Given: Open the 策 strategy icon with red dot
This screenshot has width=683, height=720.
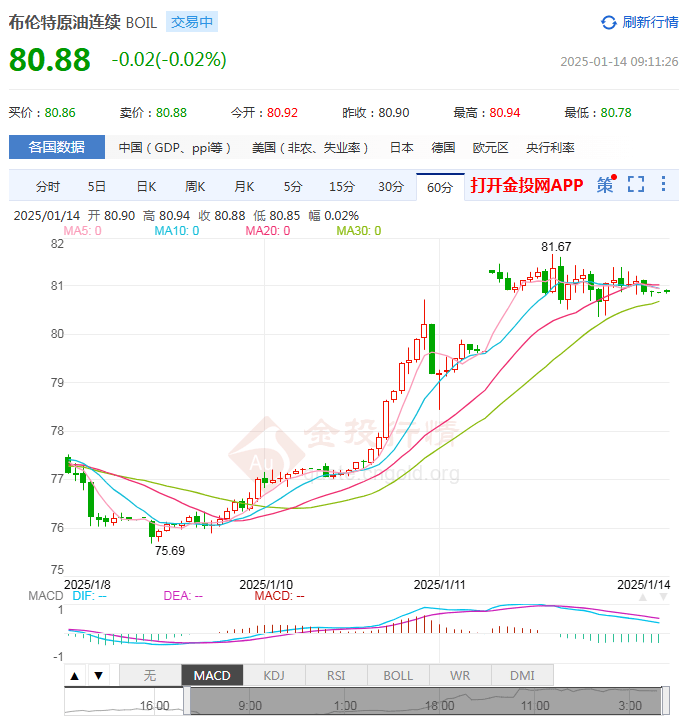Looking at the screenshot, I should [606, 184].
